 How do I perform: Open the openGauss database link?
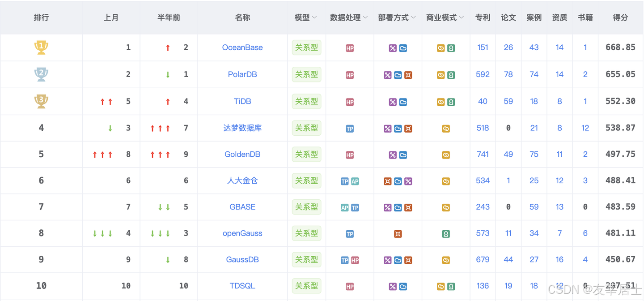(242, 233)
